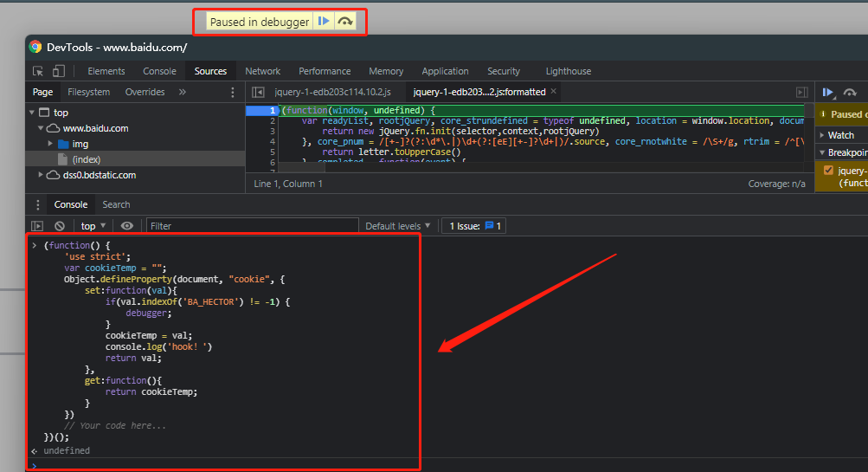Screen dimensions: 868x472
Task: Open navigator three-dot options menu
Action: point(233,92)
